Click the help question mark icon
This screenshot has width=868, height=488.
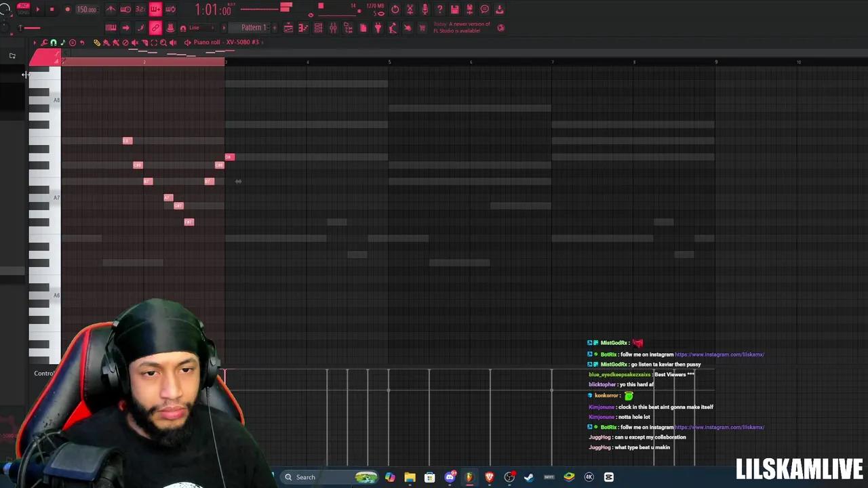(439, 9)
